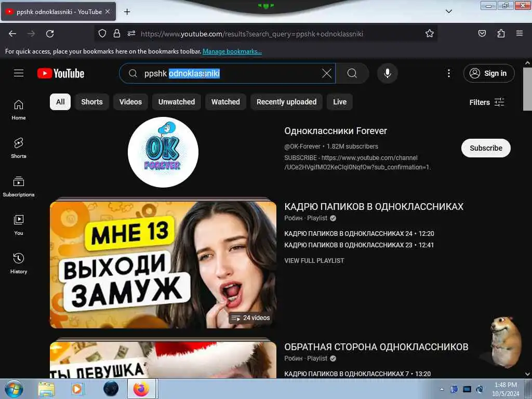This screenshot has width=532, height=399.
Task: Reload the page with refresh button
Action: (50, 34)
